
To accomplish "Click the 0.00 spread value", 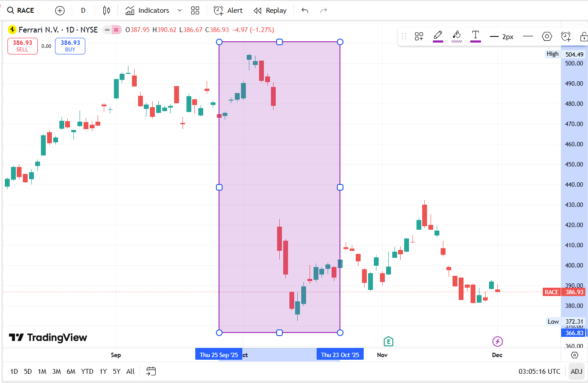I will point(46,46).
